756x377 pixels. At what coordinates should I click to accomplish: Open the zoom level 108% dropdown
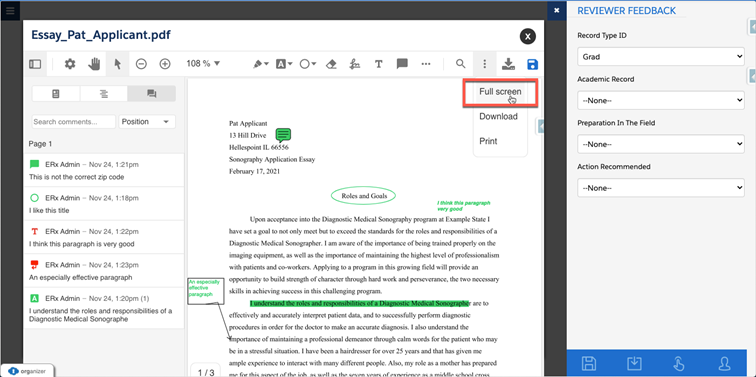[203, 64]
